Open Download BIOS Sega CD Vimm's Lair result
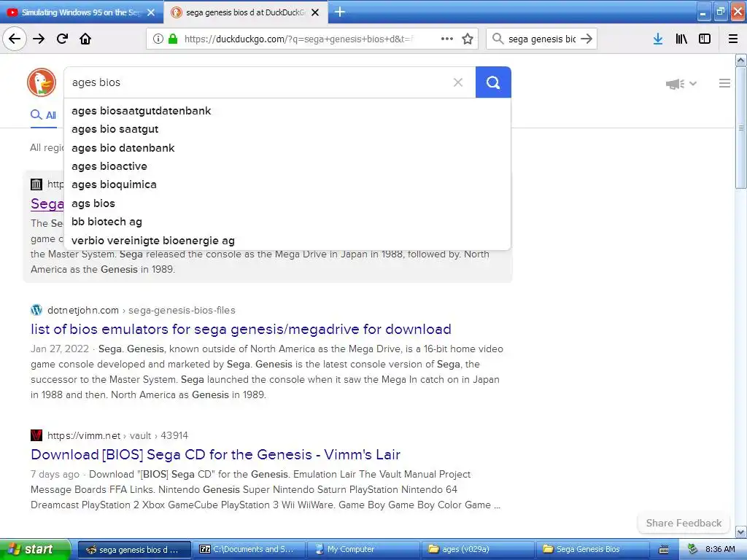 [x=215, y=454]
